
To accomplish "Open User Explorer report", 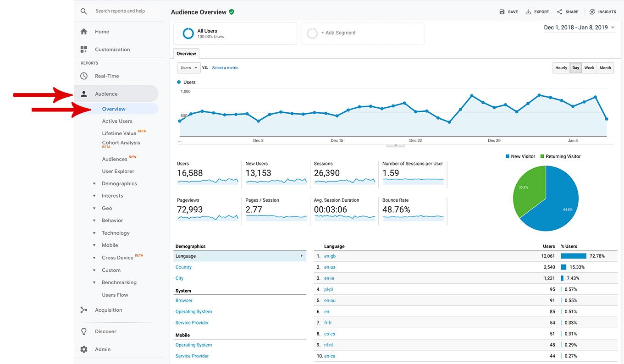I will pyautogui.click(x=118, y=171).
